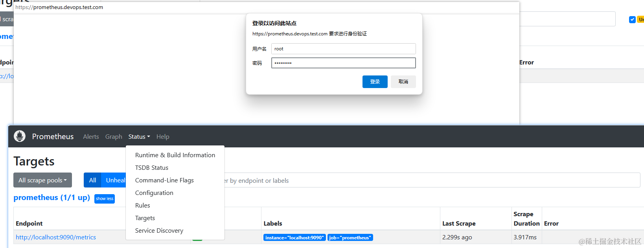Image resolution: width=644 pixels, height=248 pixels.
Task: Select Runtime & Build Information
Action: click(x=175, y=155)
